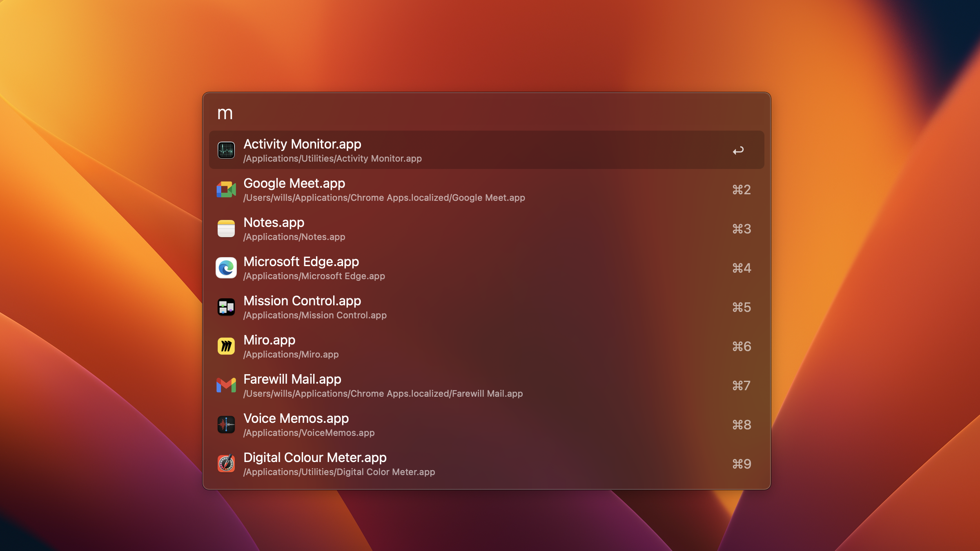The width and height of the screenshot is (980, 551).
Task: Select the Digital Colour Meter.app title
Action: click(x=315, y=458)
